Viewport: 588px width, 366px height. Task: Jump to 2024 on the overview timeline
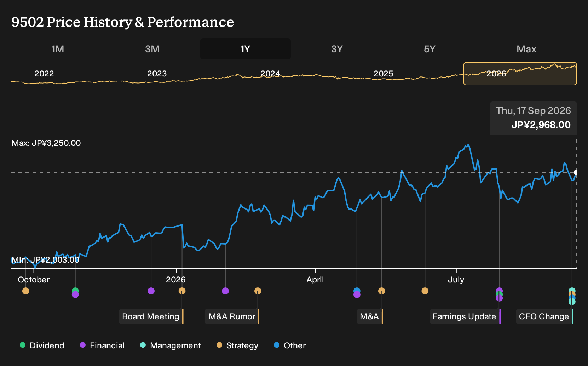(270, 74)
